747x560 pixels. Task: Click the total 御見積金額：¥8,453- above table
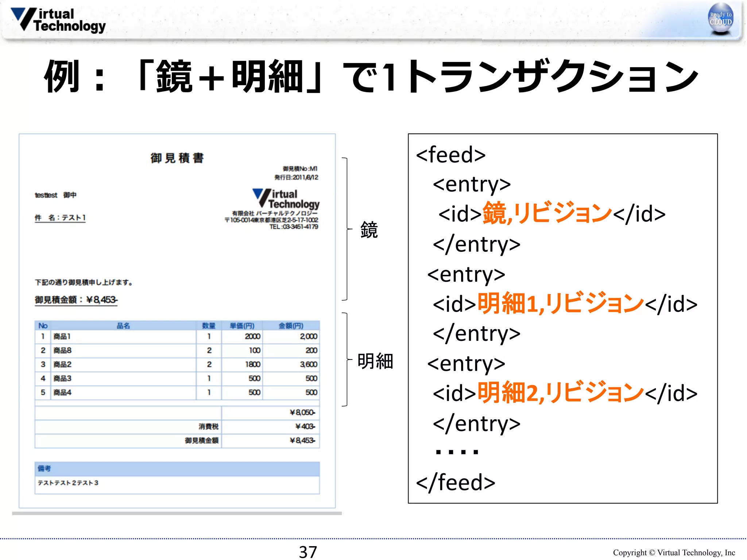[x=76, y=300]
